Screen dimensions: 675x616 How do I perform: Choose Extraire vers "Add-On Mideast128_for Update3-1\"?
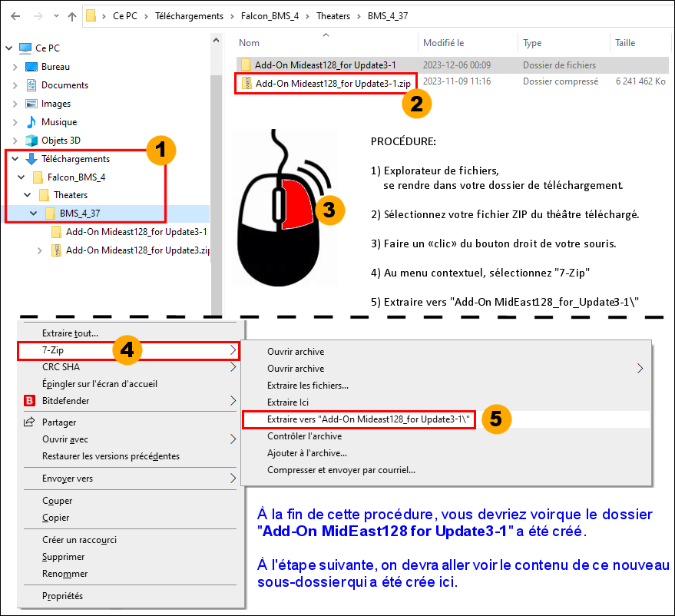click(x=358, y=419)
